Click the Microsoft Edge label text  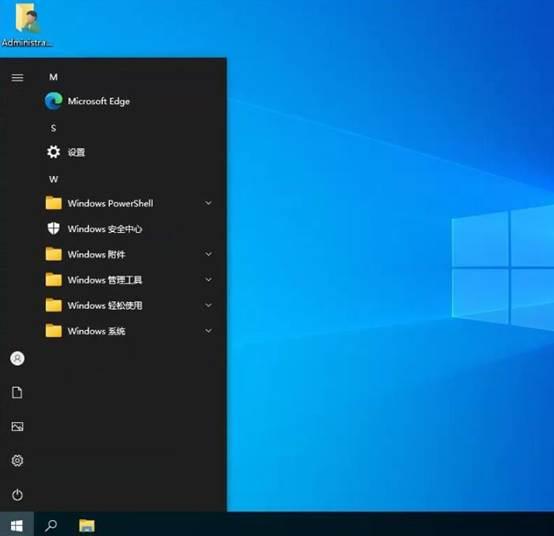point(99,101)
